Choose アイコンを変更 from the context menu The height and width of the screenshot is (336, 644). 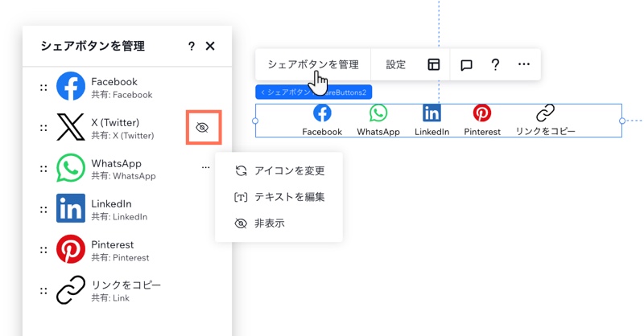(x=279, y=170)
